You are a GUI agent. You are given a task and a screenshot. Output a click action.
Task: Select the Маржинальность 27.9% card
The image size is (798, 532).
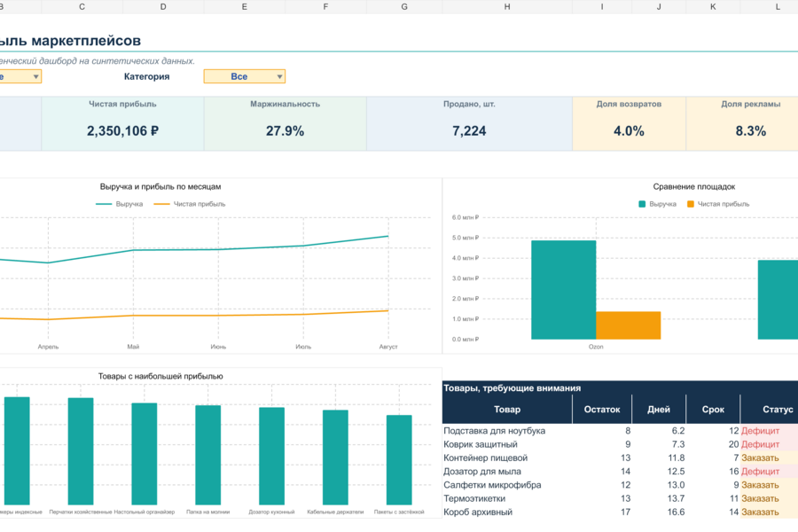tap(285, 124)
